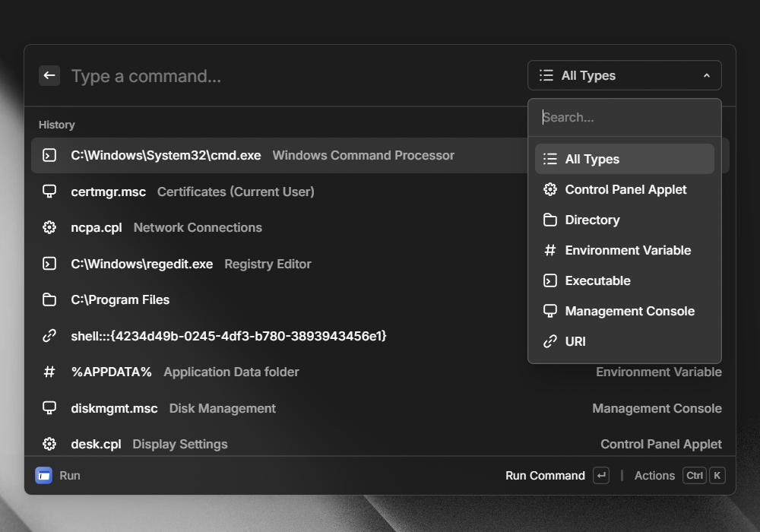Click the hash icon beside %APPDATA%
The height and width of the screenshot is (532, 760).
tap(49, 372)
